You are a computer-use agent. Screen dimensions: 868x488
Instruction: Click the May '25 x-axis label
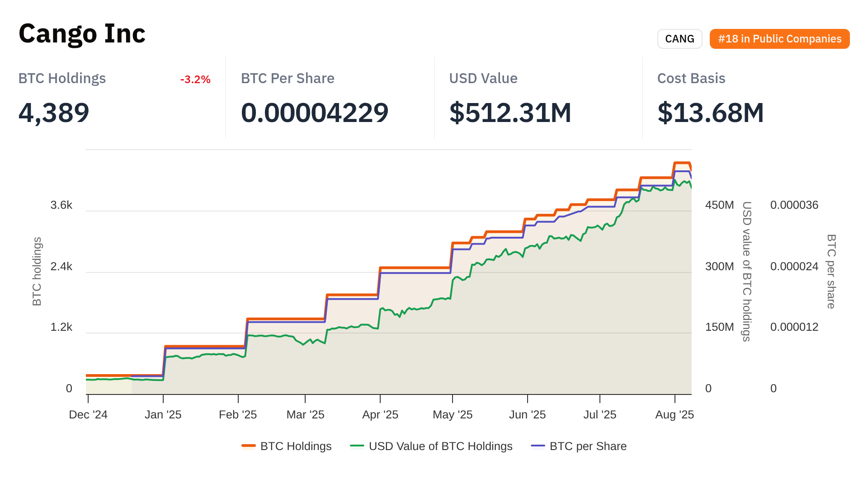tap(453, 415)
